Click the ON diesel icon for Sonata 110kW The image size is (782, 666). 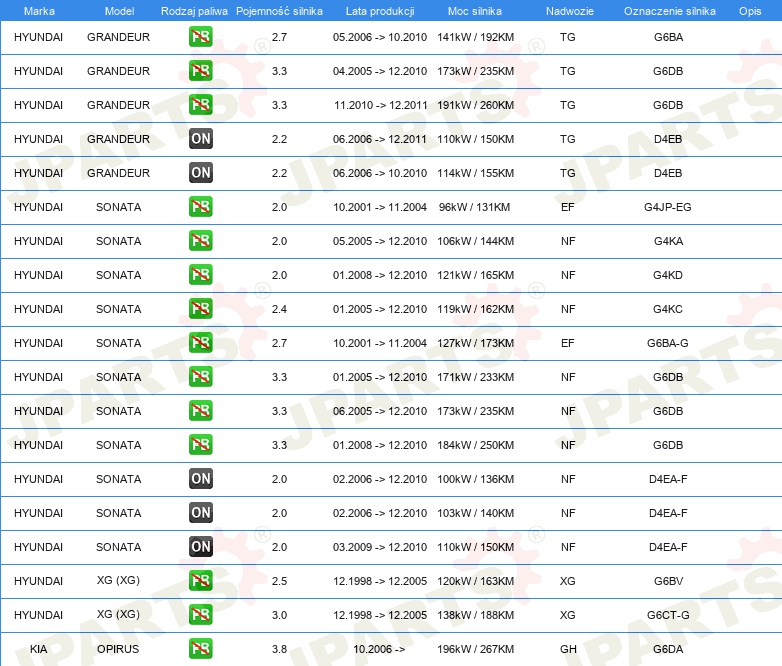coord(200,546)
